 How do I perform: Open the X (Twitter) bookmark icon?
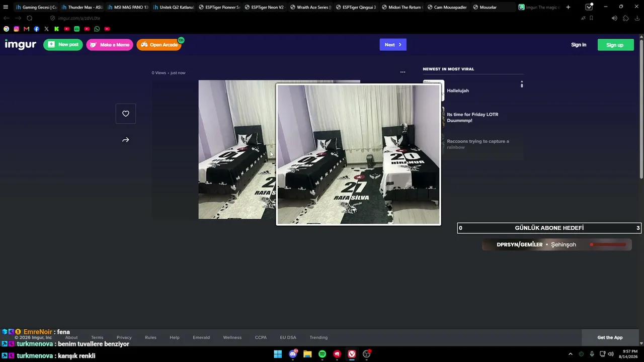coord(47,29)
